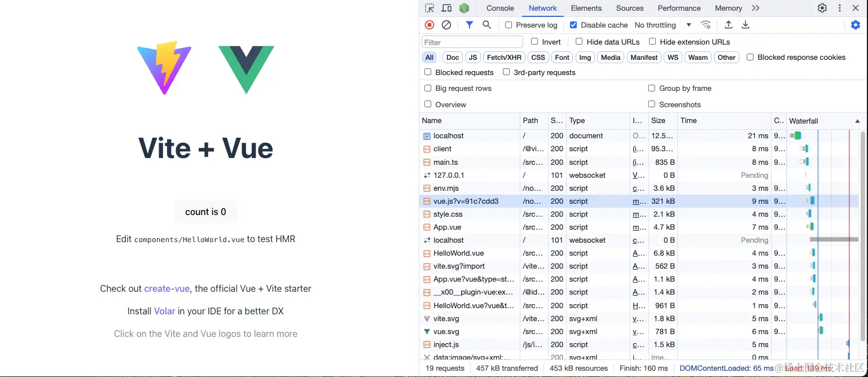The height and width of the screenshot is (377, 868).
Task: Check Hide data URLs
Action: 579,41
